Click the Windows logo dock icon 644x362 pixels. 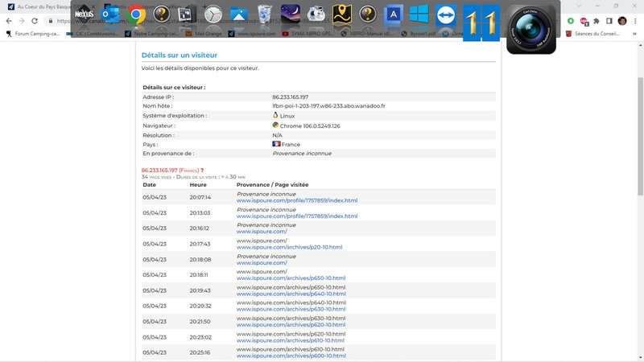tap(419, 14)
